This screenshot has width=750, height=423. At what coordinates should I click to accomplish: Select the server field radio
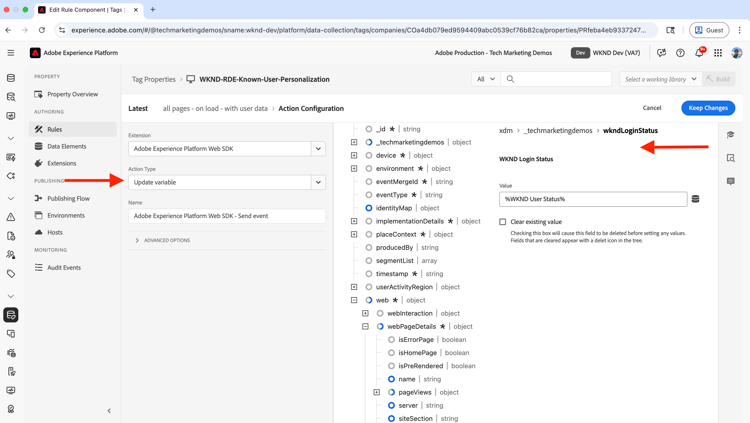391,405
